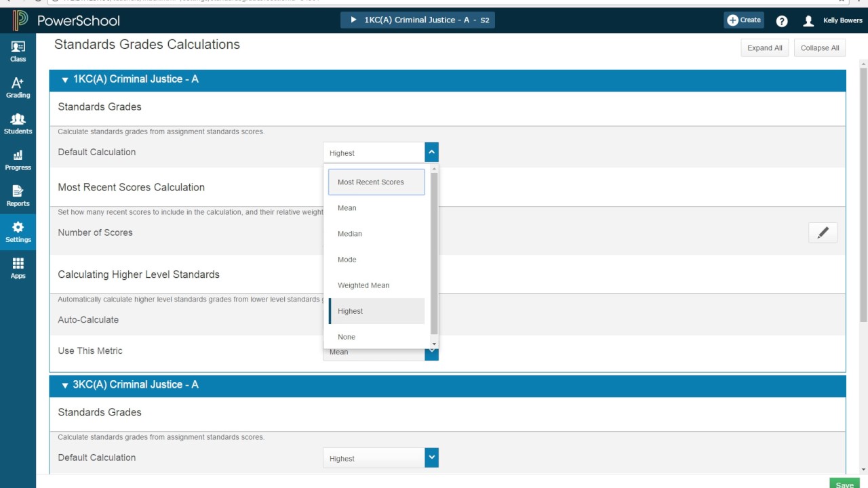
Task: Go to the Students sidebar section
Action: [18, 124]
